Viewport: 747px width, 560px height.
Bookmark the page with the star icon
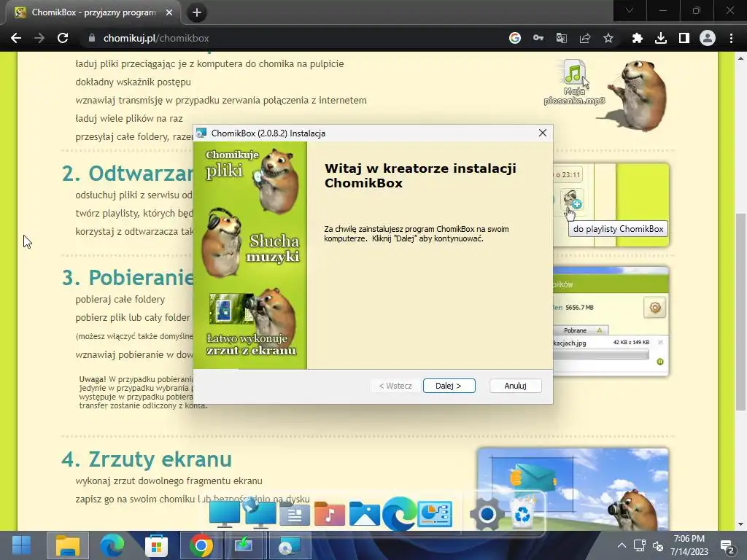coord(608,38)
